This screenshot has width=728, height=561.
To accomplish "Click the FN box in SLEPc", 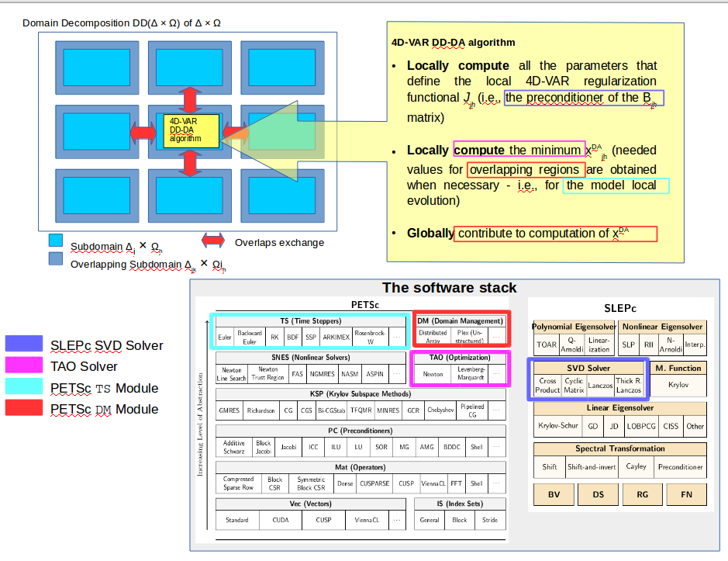I will 686,494.
